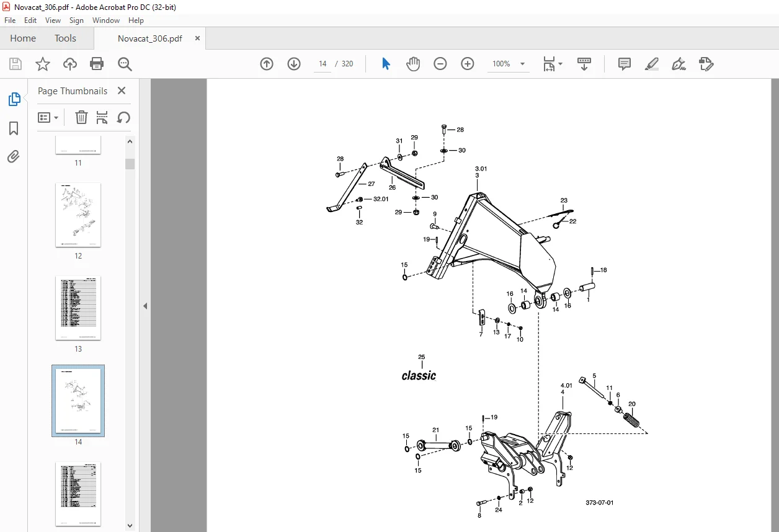This screenshot has height=532, width=779.
Task: Select page 12 thumbnail
Action: click(78, 215)
